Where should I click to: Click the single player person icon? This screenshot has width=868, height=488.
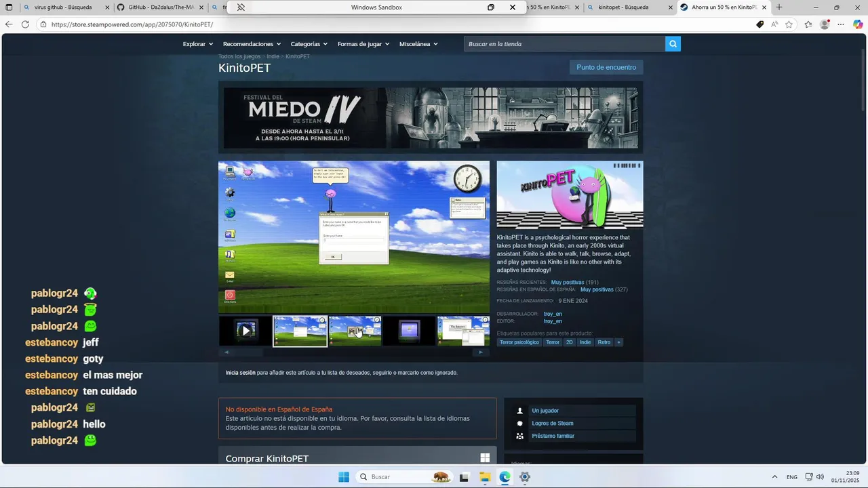coord(520,411)
